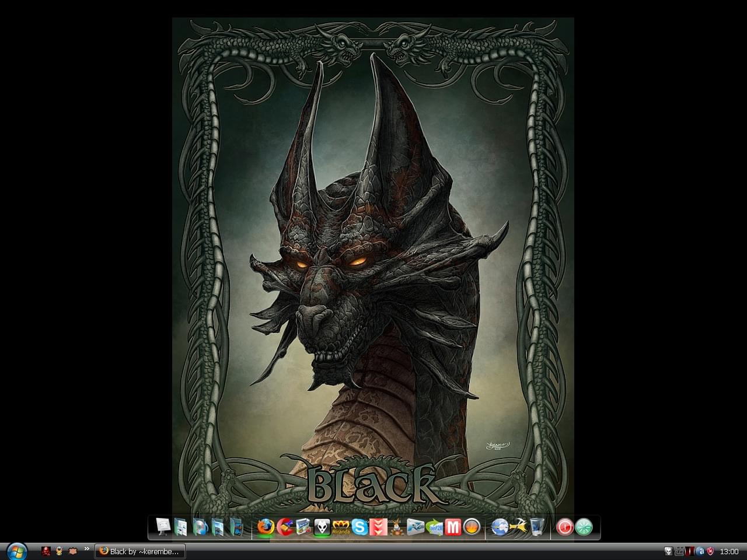Open the media disc folder dock icon

click(200, 527)
